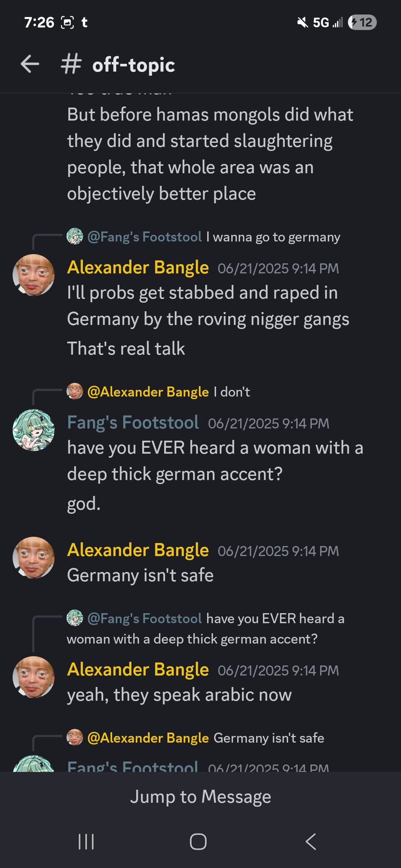
Task: Tap the back arrow beside off-topic
Action: (30, 64)
